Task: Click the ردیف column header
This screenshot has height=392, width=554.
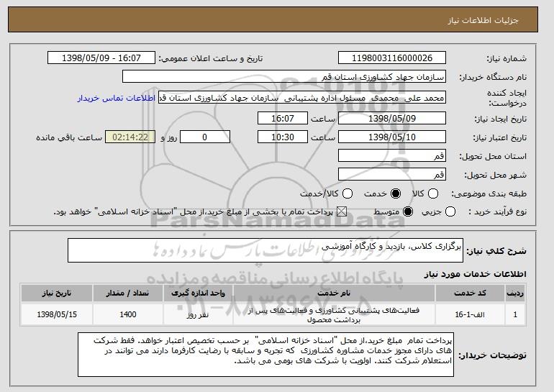Action: pos(515,293)
